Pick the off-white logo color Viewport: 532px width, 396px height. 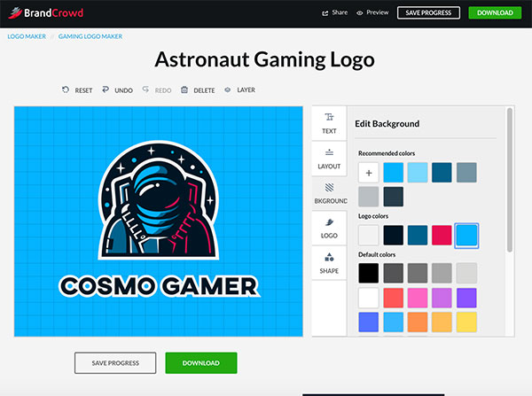click(x=369, y=236)
